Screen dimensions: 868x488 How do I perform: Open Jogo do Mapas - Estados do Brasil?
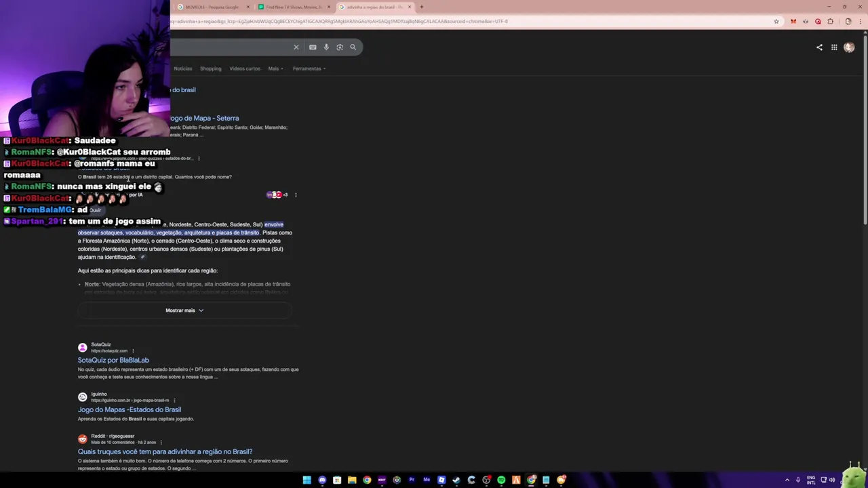[x=130, y=409]
